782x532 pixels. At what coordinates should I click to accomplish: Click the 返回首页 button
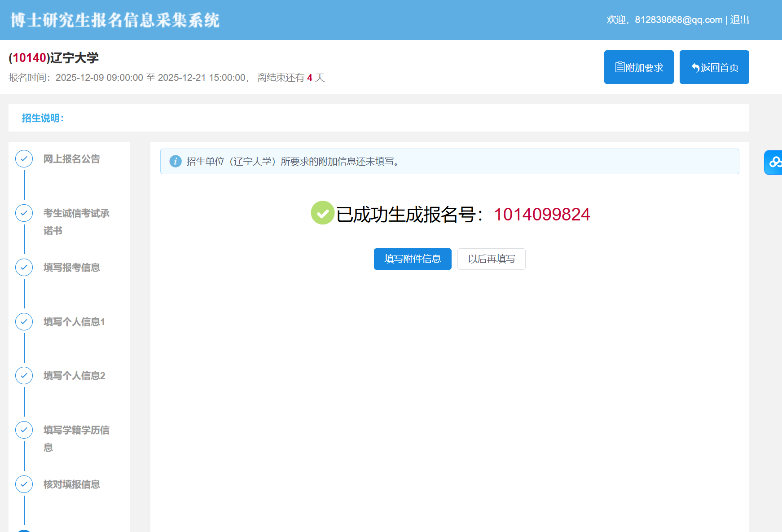[x=714, y=67]
